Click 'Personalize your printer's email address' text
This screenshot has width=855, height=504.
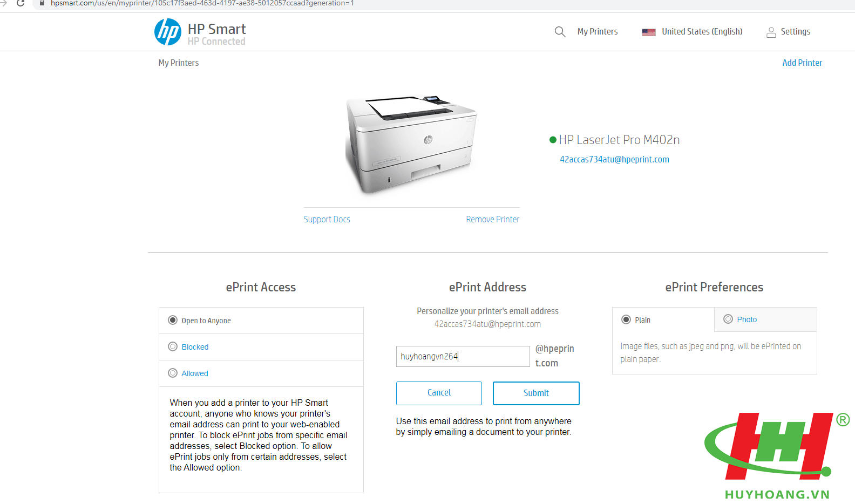[x=487, y=311]
